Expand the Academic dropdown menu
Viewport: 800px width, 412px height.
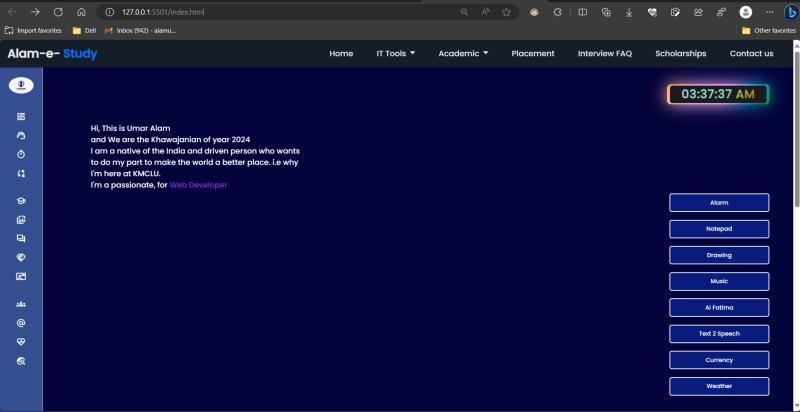coord(463,53)
